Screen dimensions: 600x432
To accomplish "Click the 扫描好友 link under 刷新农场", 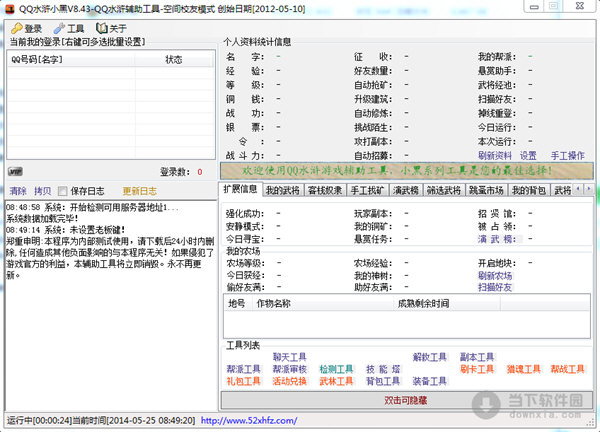I will tap(495, 287).
